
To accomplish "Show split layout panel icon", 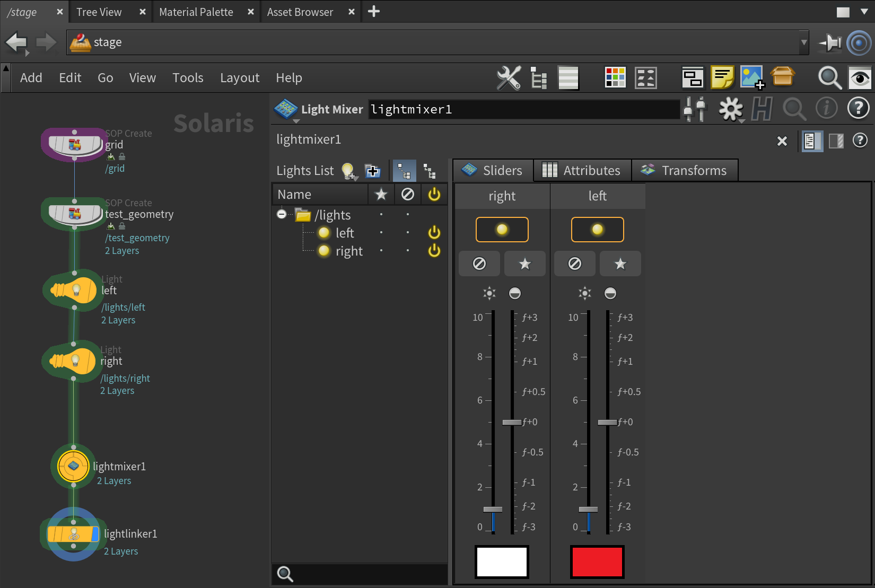I will coord(836,141).
